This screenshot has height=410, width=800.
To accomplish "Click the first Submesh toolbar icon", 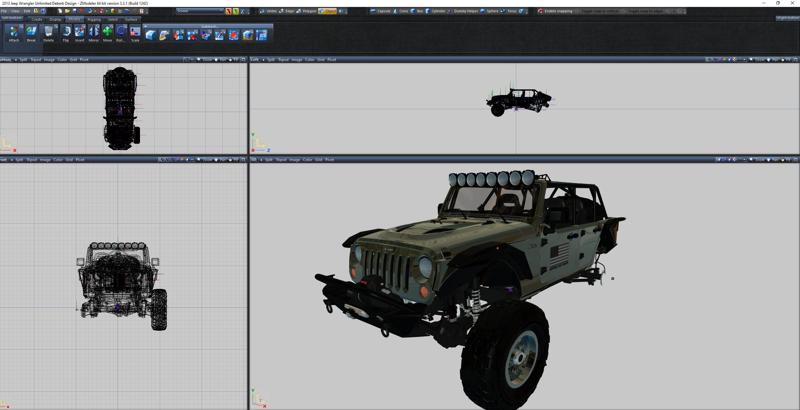I will 150,35.
